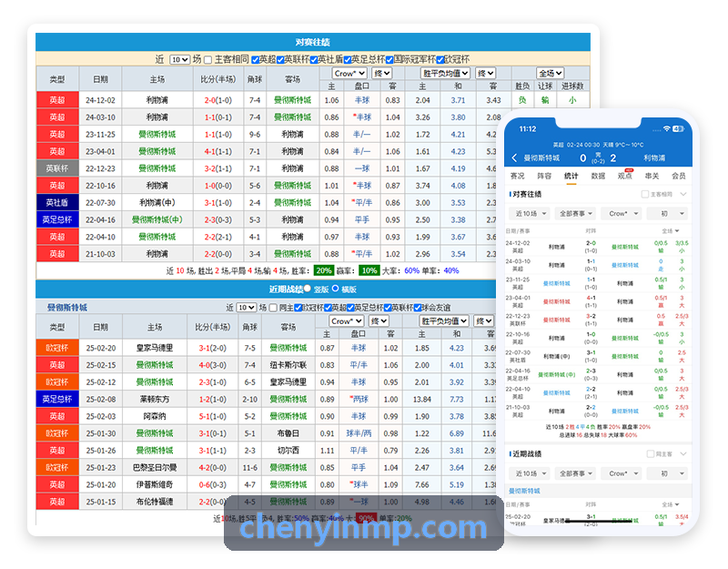Viewport: 728px width, 569px height.
Task: Click 皇家马德里 in the 25-02-20 desktop row
Action: (155, 348)
